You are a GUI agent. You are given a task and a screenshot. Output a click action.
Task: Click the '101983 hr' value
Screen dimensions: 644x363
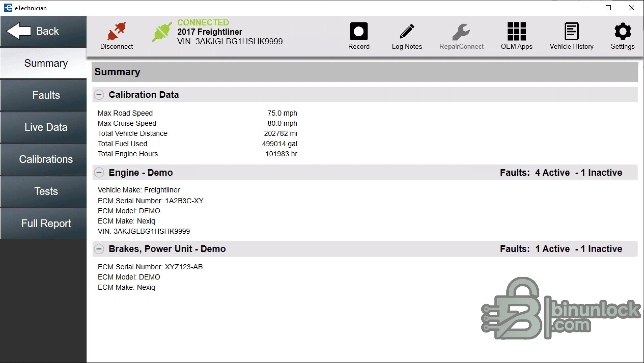click(x=281, y=154)
